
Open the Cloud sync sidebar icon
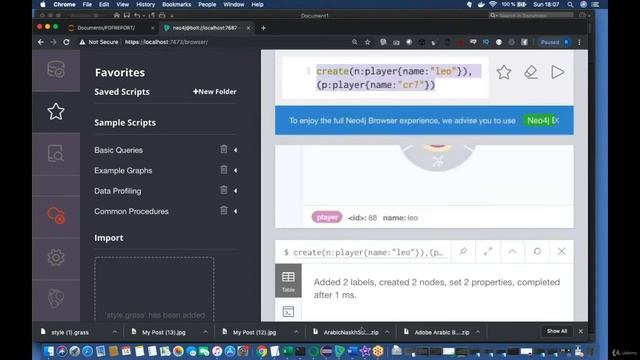pos(56,215)
